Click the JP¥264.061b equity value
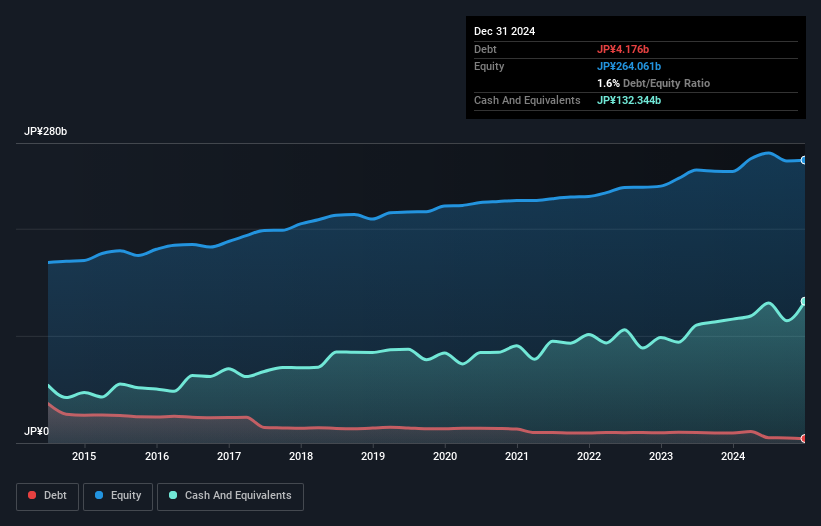 (x=629, y=66)
